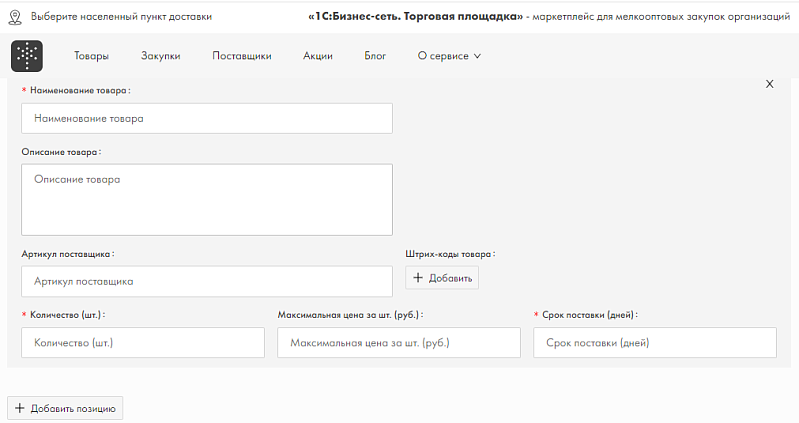This screenshot has width=799, height=423.
Task: Click the Добавить barcode button
Action: coord(442,278)
